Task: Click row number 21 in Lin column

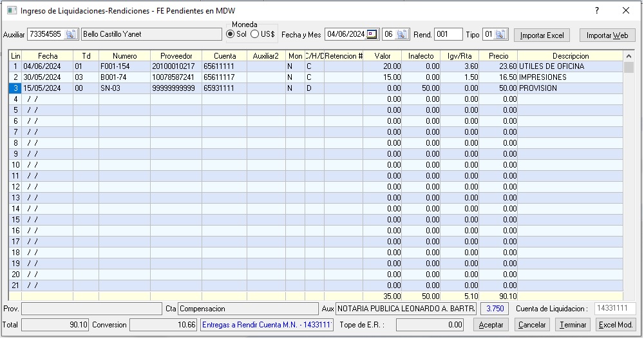Action: (x=15, y=286)
